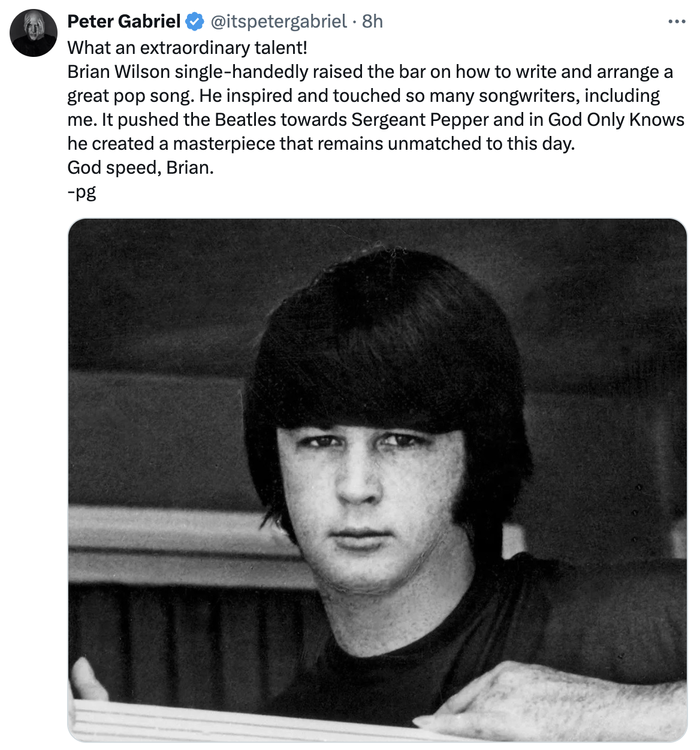Image resolution: width=700 pixels, height=750 pixels.
Task: Click the blue verified badge
Action: click(195, 22)
